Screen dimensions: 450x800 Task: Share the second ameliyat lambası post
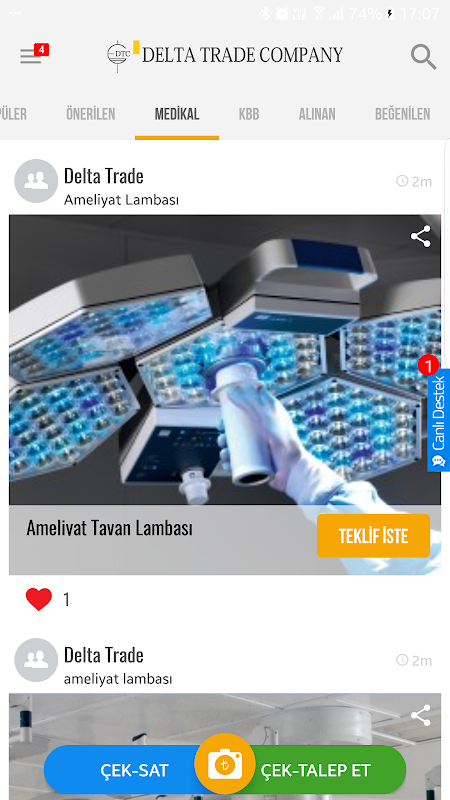coord(420,715)
